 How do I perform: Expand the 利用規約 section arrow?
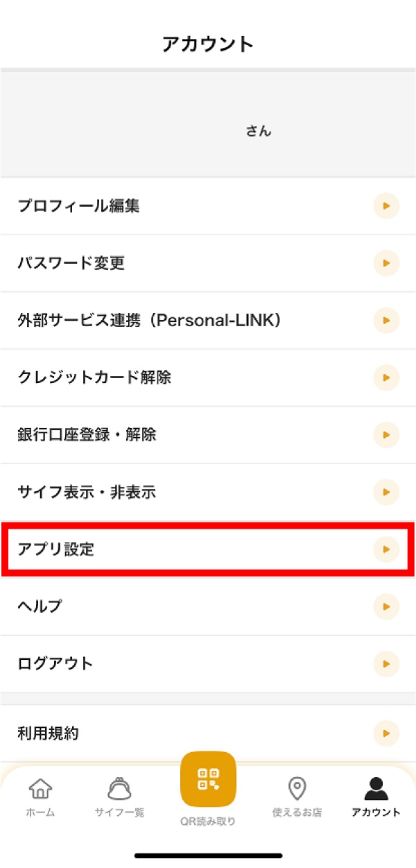(386, 733)
